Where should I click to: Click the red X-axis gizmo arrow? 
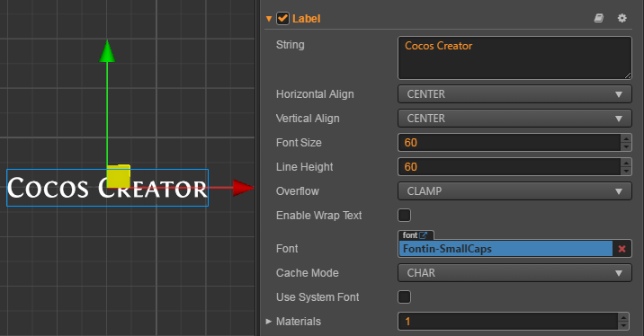(243, 188)
